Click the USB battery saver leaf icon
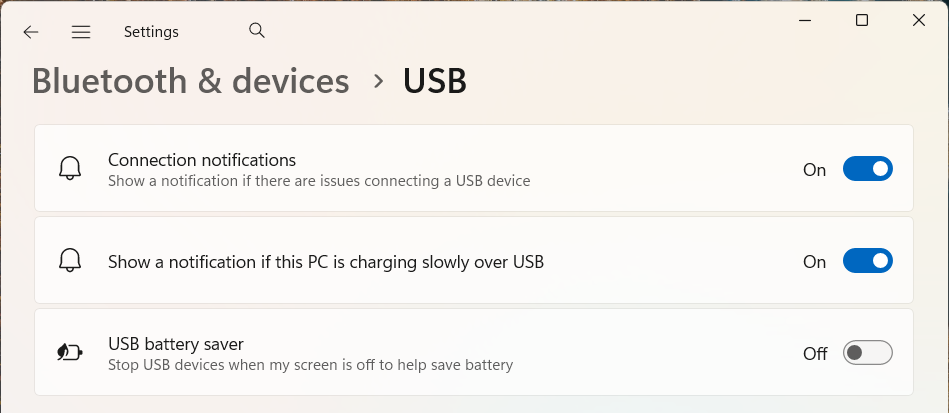949x413 pixels. pos(69,353)
